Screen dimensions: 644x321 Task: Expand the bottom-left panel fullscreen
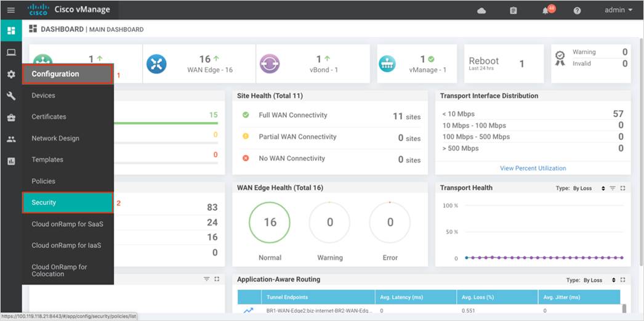pyautogui.click(x=217, y=279)
